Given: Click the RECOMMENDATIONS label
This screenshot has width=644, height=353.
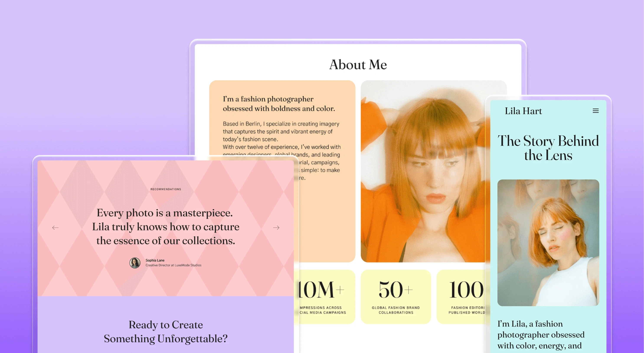Looking at the screenshot, I should coord(166,189).
